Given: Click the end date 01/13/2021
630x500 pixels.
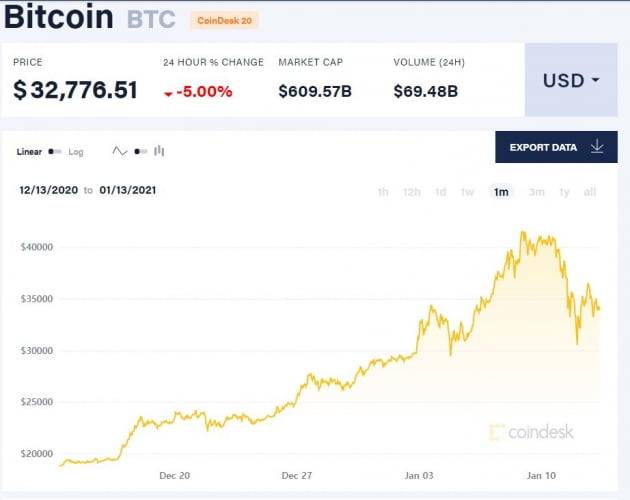Looking at the screenshot, I should 128,190.
